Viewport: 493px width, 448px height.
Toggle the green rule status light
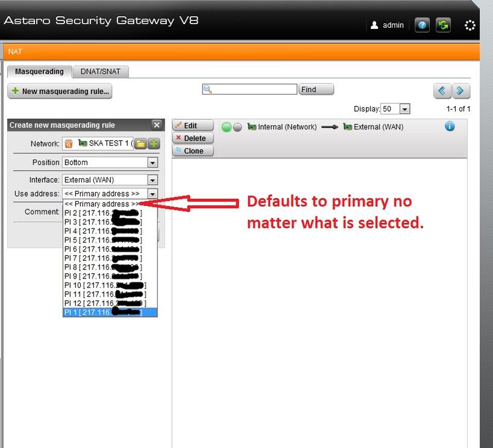pyautogui.click(x=227, y=127)
